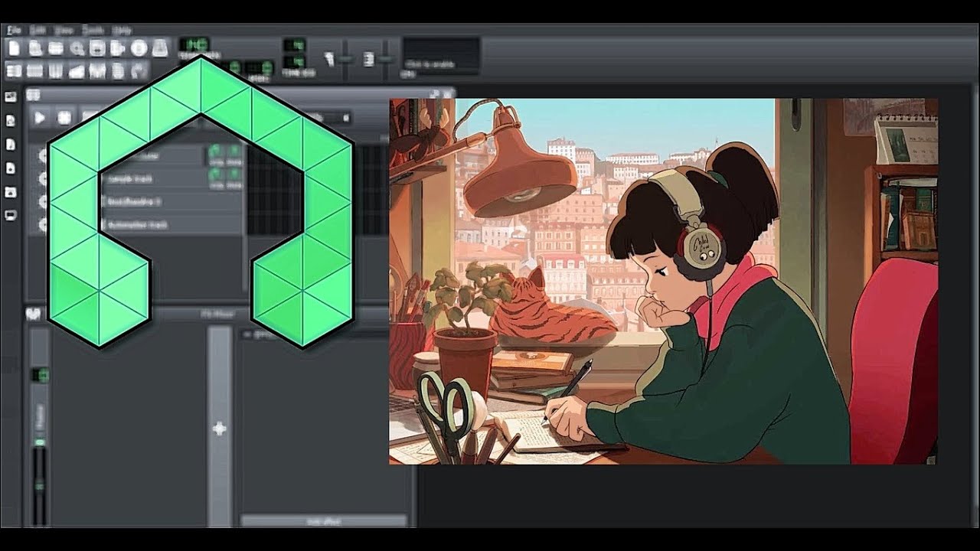The height and width of the screenshot is (551, 980).
Task: Open the Automation Editor from the toolbar
Action: [x=77, y=71]
